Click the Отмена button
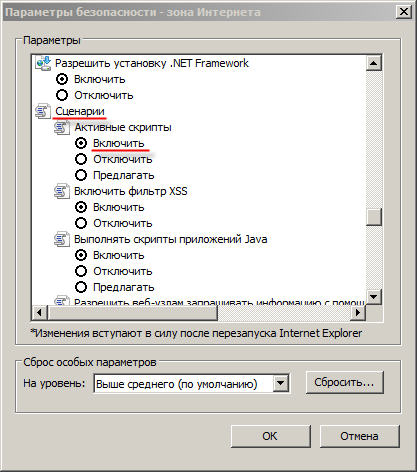Screen dimensions: 417x472 click(x=359, y=436)
